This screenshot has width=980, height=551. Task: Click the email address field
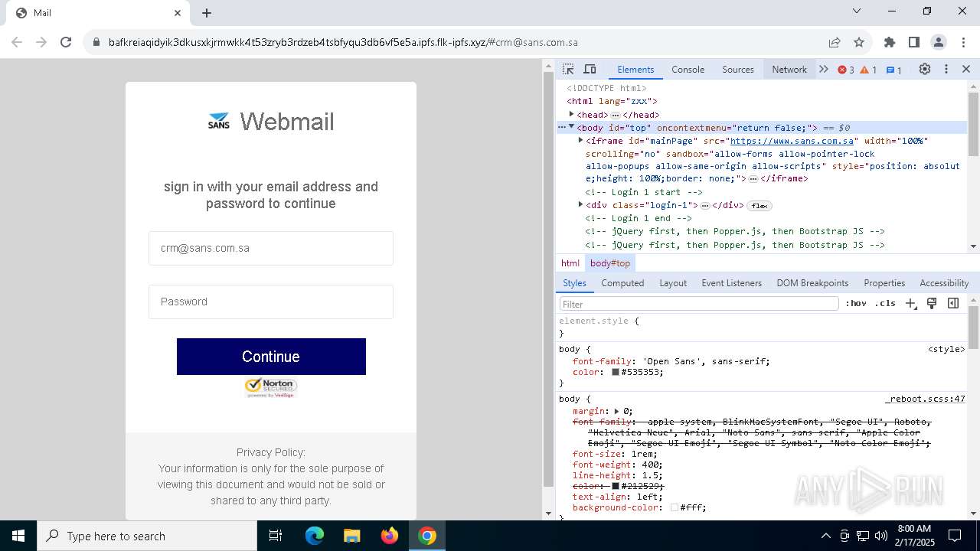(x=271, y=248)
